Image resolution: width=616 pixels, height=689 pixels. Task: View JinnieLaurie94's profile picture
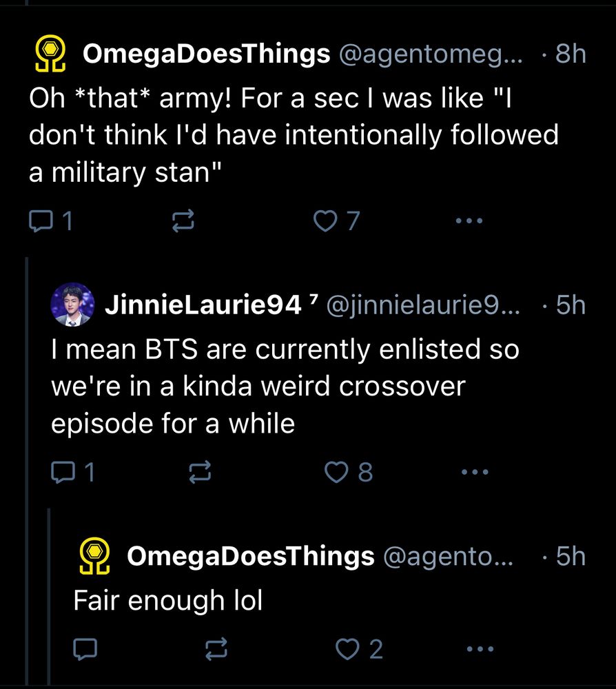pos(72,304)
